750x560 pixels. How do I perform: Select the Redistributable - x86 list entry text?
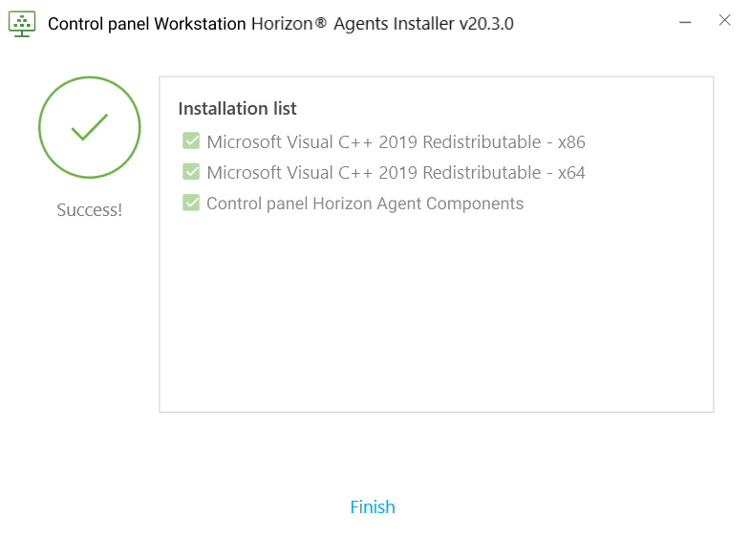[396, 142]
